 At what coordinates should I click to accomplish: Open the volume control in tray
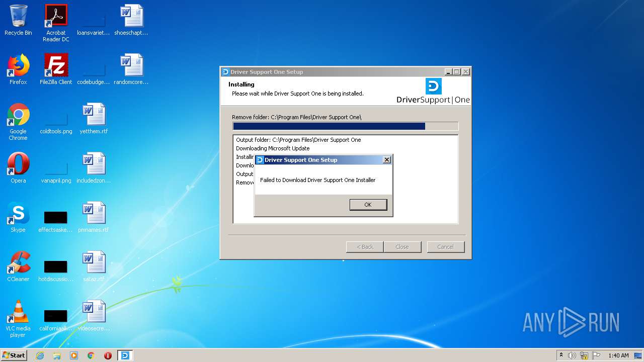[x=572, y=355]
